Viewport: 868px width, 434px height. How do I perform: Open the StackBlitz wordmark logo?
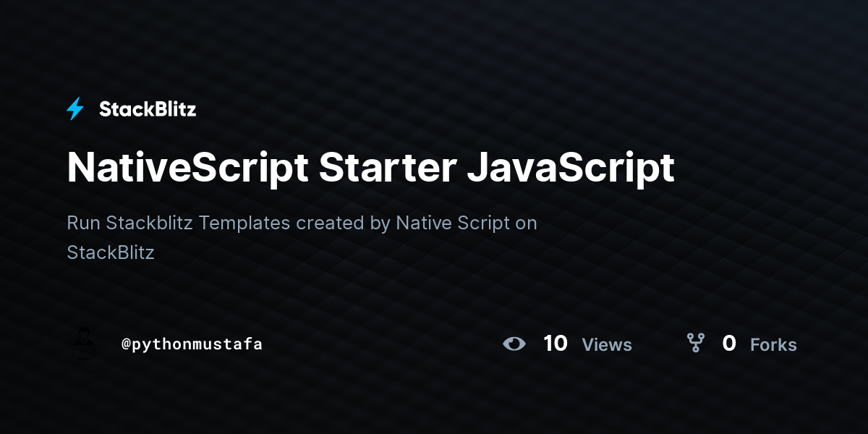pyautogui.click(x=148, y=109)
